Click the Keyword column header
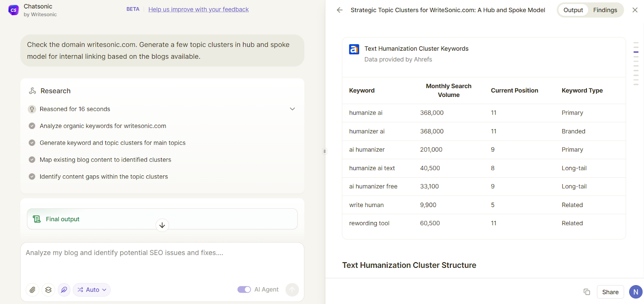Screen dimensions: 644x304 362,90
